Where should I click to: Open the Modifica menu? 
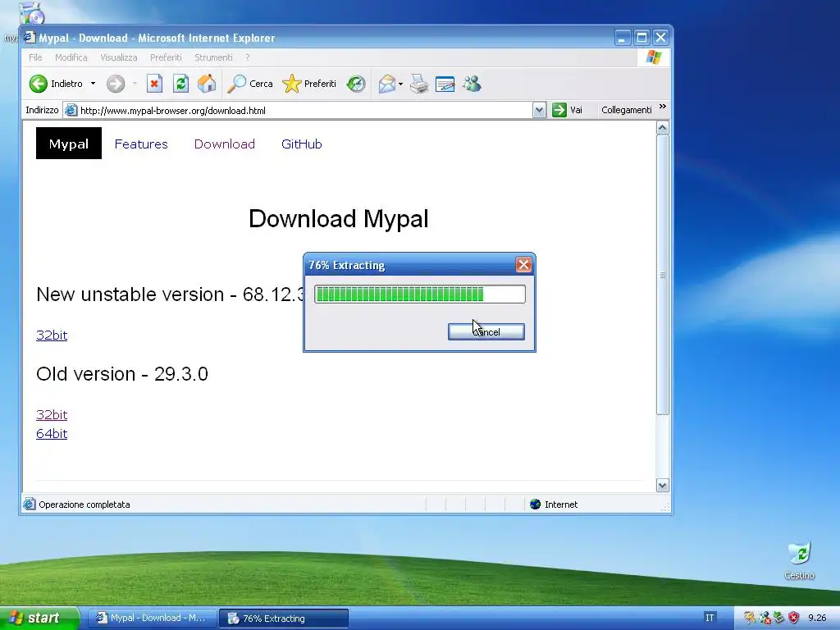tap(71, 57)
